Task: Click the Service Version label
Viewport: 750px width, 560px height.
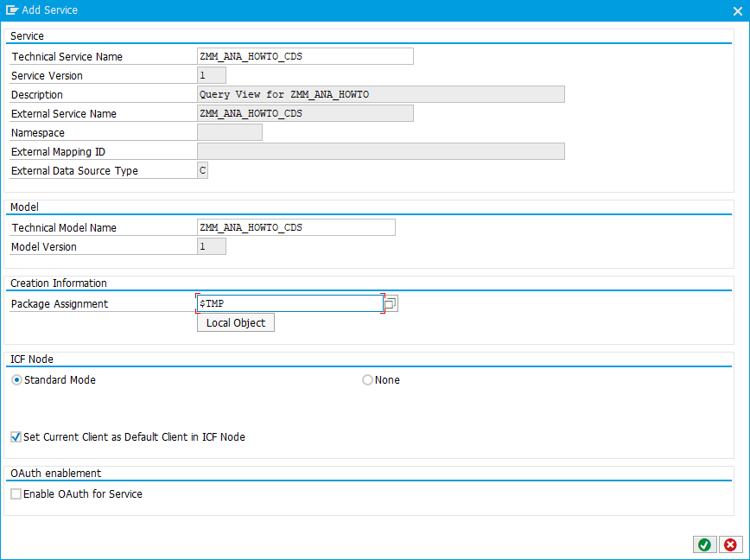Action: [x=47, y=76]
